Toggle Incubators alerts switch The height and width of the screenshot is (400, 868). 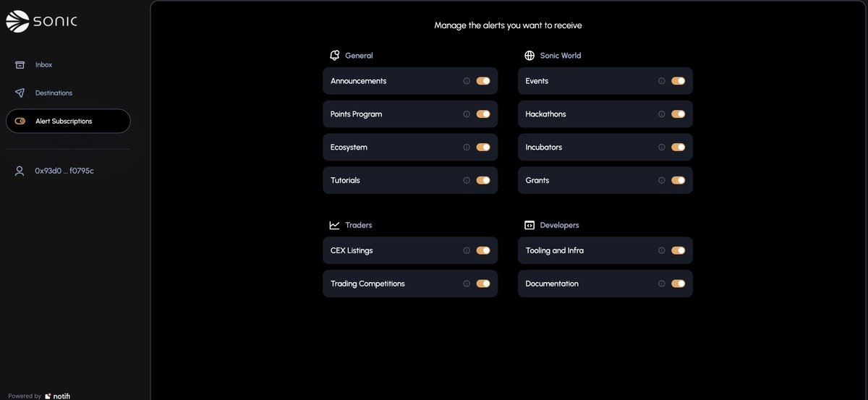(x=678, y=148)
